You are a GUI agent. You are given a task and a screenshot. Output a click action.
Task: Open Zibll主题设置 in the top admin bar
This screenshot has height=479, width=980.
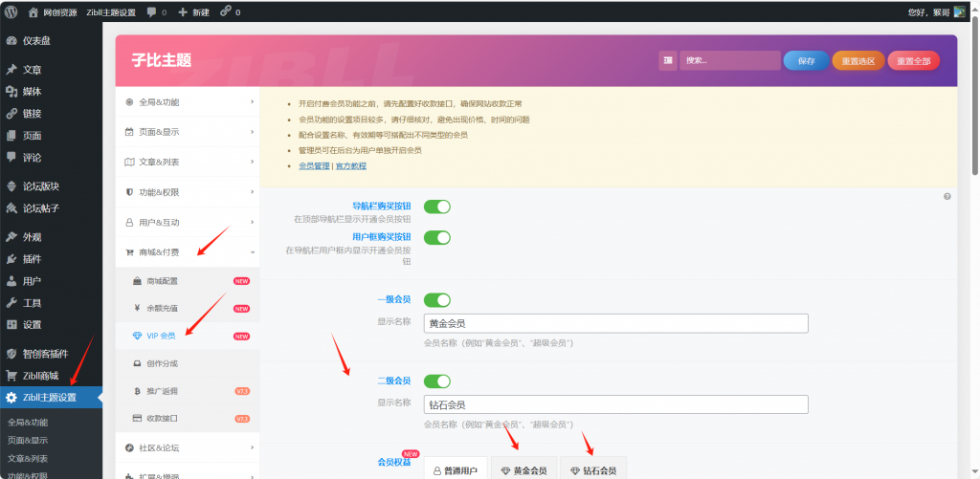coord(111,11)
